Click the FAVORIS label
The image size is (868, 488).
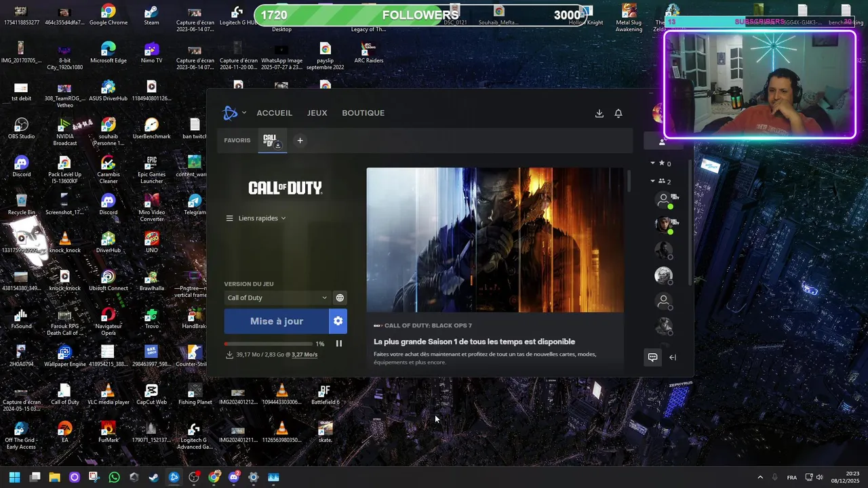pos(237,140)
